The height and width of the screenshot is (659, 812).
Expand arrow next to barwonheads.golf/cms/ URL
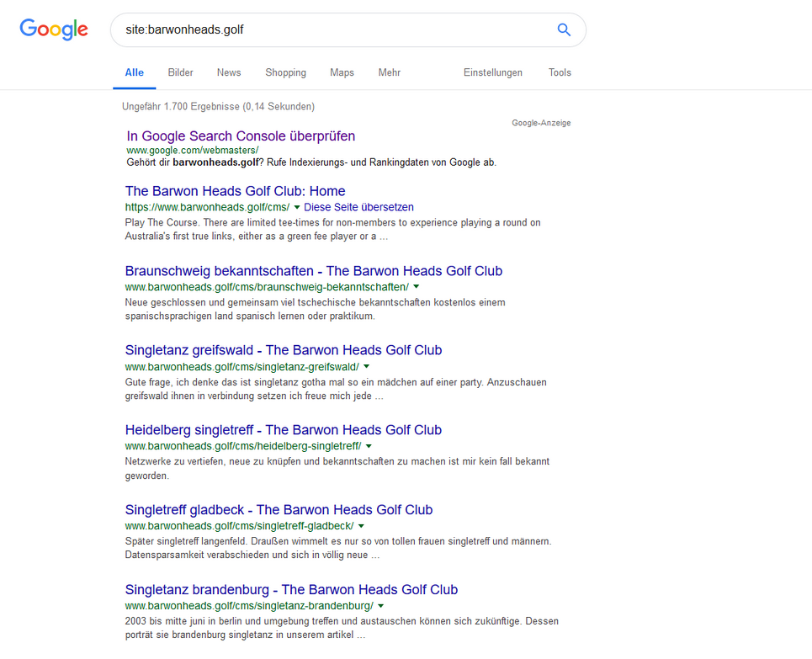[x=297, y=207]
